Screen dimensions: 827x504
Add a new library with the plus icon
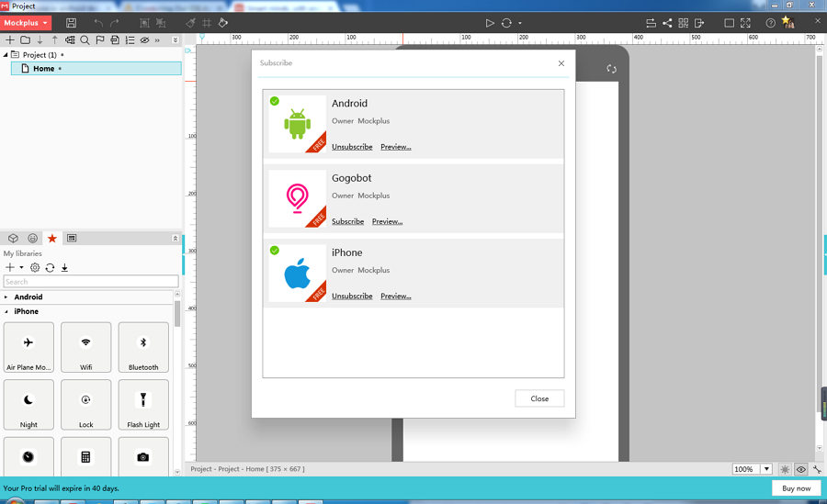(9, 267)
